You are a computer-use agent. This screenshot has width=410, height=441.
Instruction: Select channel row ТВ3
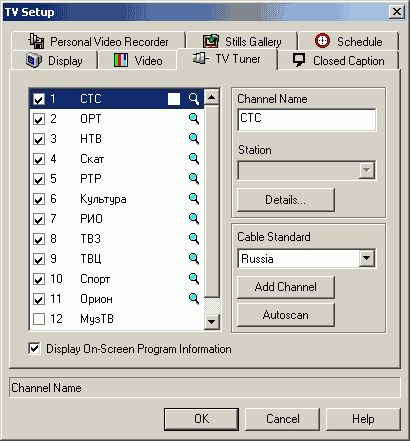(117, 239)
